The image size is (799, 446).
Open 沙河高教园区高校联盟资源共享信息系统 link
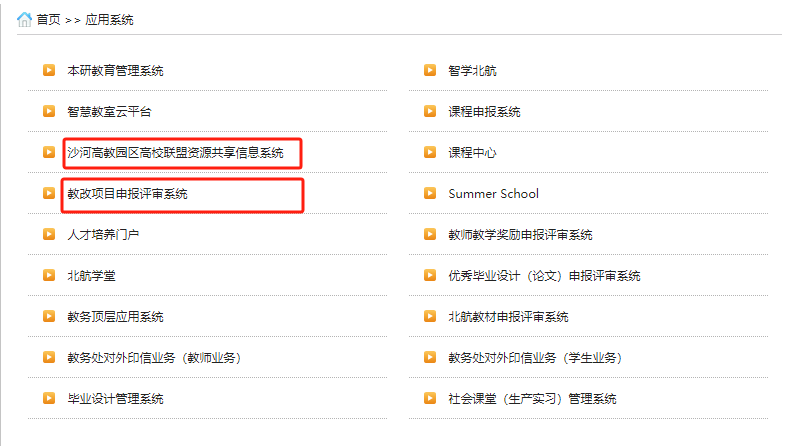point(175,153)
